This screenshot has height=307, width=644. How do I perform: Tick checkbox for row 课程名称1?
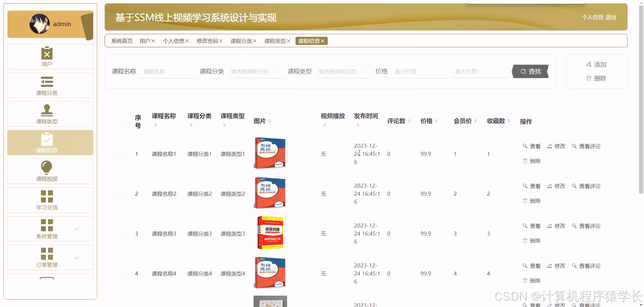[120, 154]
